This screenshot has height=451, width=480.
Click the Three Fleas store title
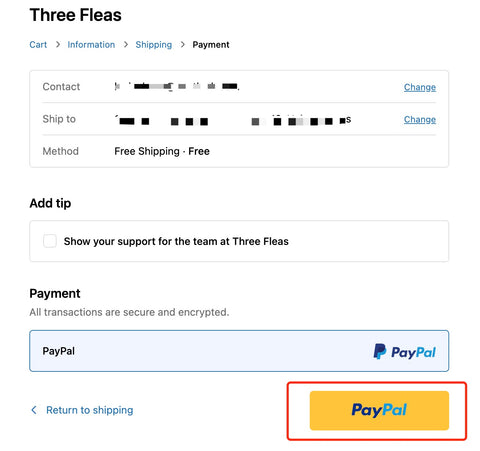(x=76, y=15)
